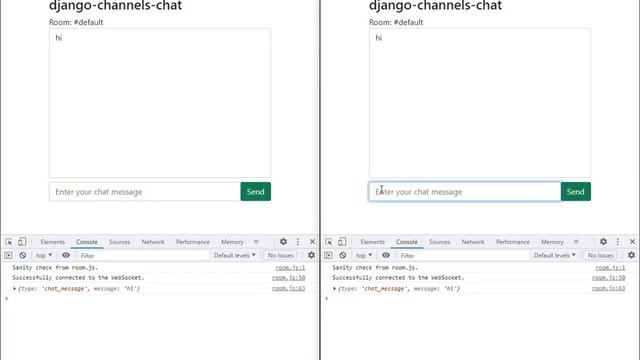Open the three-dot DevTools menu in right window
This screenshot has width=640, height=360.
click(618, 242)
